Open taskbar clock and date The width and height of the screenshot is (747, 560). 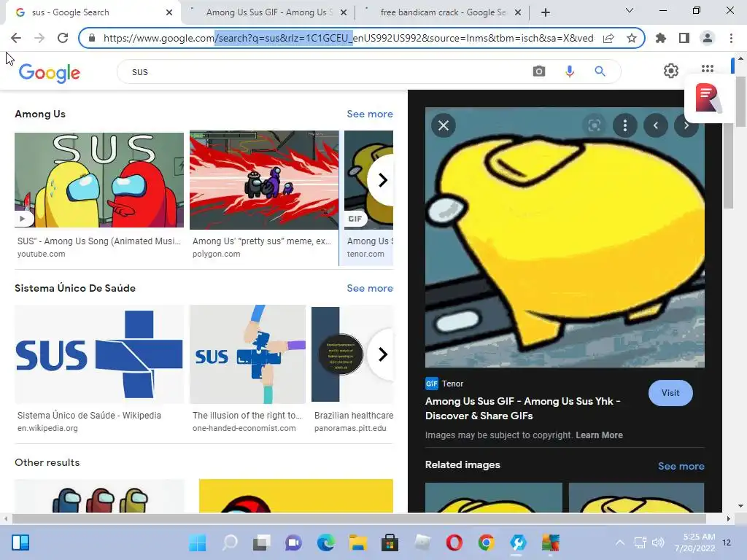tap(694, 542)
